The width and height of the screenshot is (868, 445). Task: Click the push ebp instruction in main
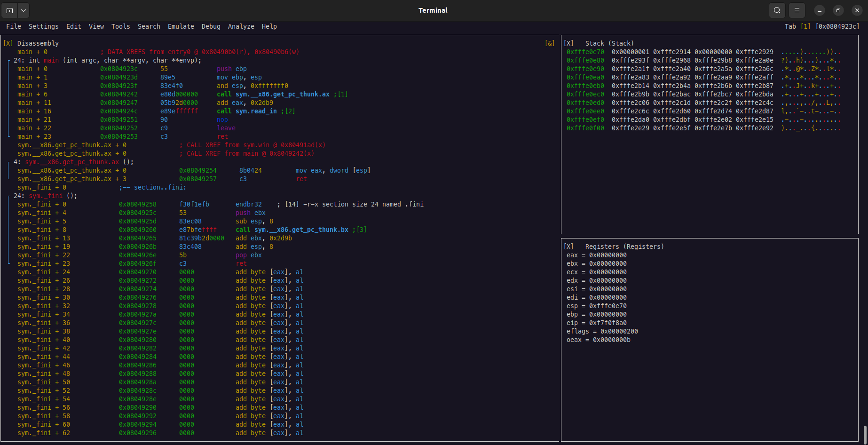tap(232, 69)
